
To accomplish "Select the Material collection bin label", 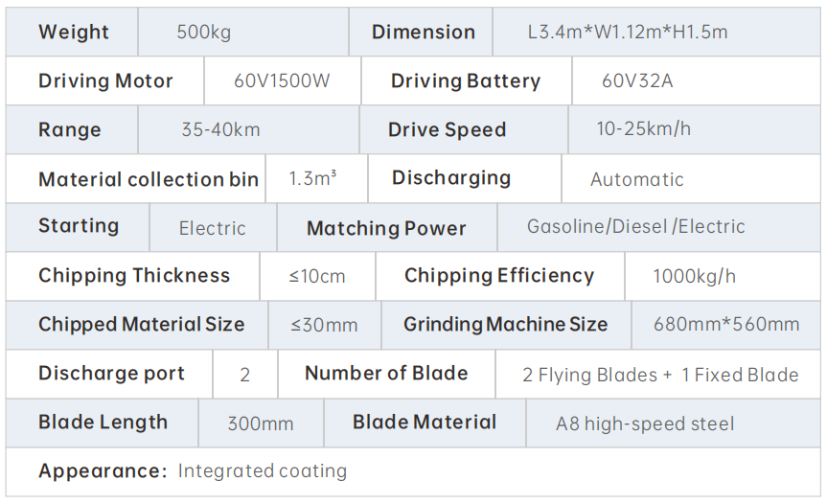I will 149,179.
